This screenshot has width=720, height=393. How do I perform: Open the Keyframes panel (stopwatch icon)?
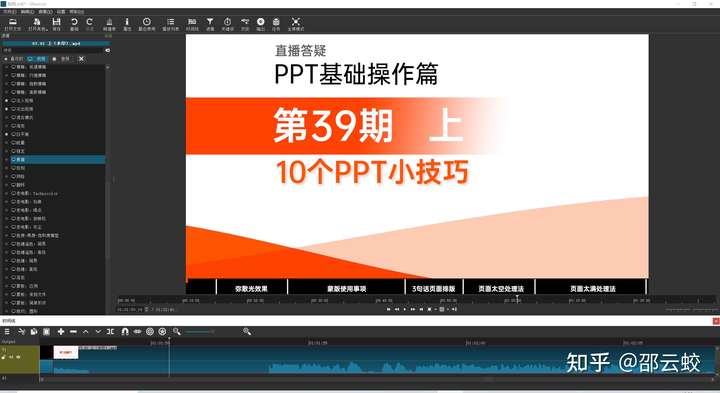[227, 24]
